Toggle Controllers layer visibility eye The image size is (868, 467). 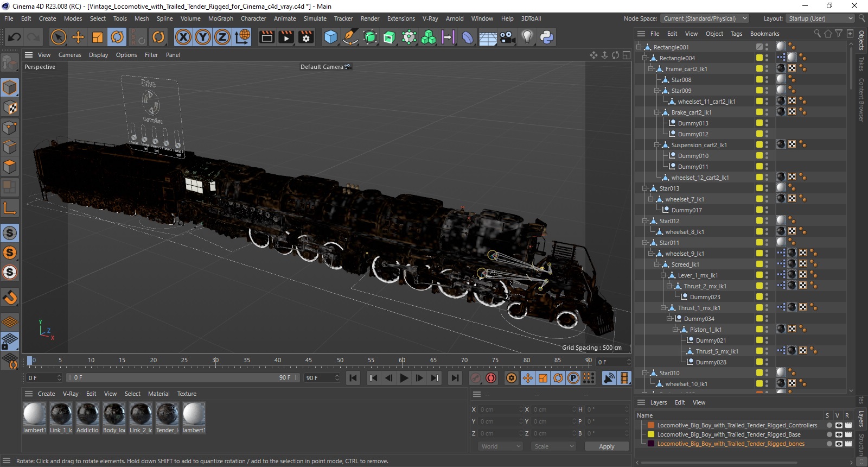click(839, 426)
